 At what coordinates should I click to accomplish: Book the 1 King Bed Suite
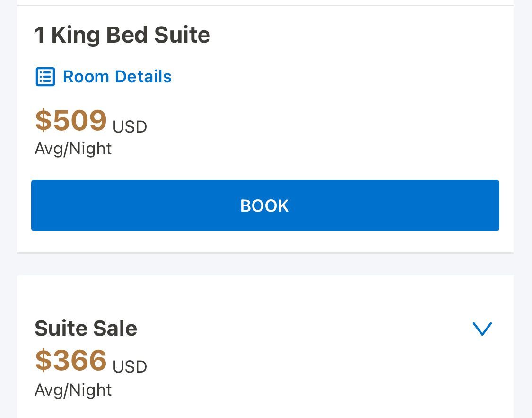[x=265, y=205]
